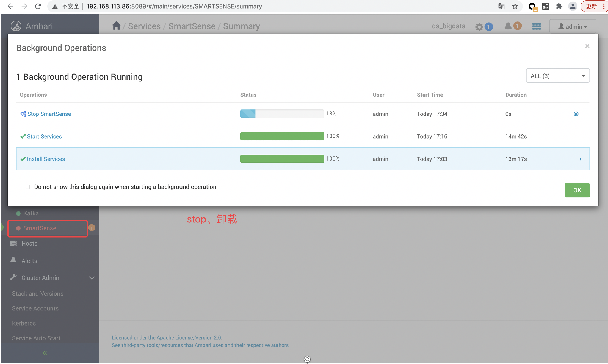This screenshot has height=364, width=608.
Task: Collapse the Cluster Admin menu chevron
Action: tap(92, 278)
